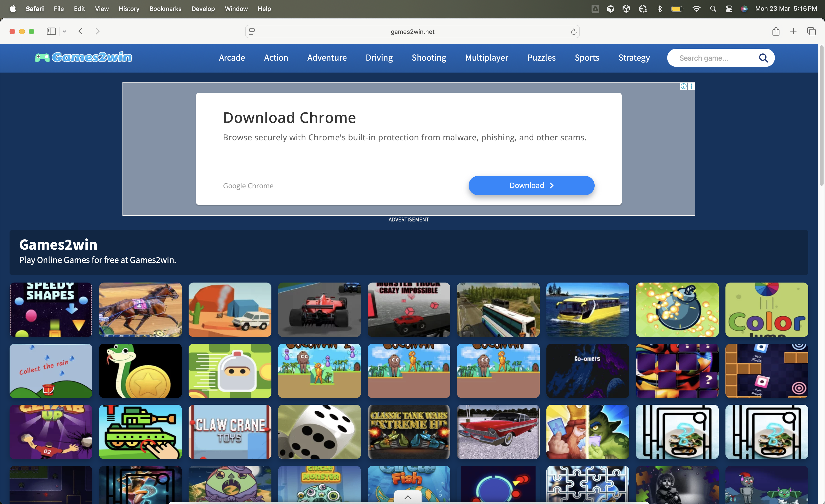Open a new tab with the plus icon

pyautogui.click(x=793, y=31)
